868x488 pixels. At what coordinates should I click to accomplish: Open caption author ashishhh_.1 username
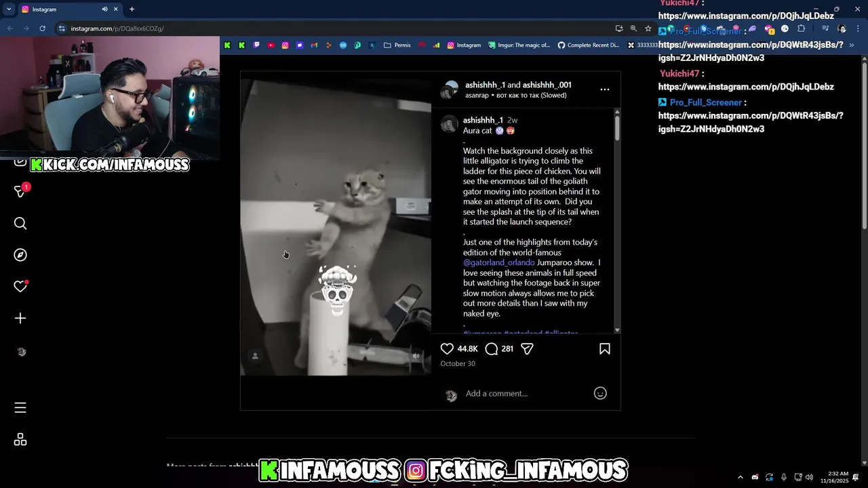pos(483,120)
